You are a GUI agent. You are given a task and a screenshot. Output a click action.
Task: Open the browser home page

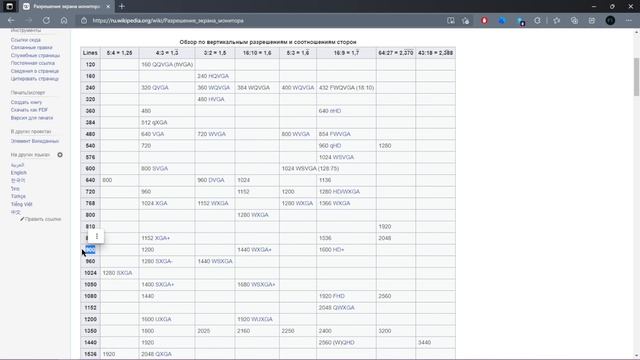click(64, 20)
